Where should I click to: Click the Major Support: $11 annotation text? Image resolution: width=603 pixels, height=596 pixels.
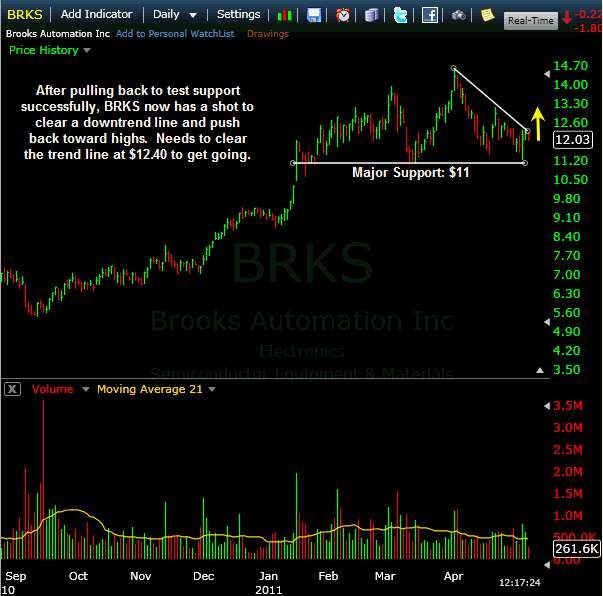click(411, 173)
